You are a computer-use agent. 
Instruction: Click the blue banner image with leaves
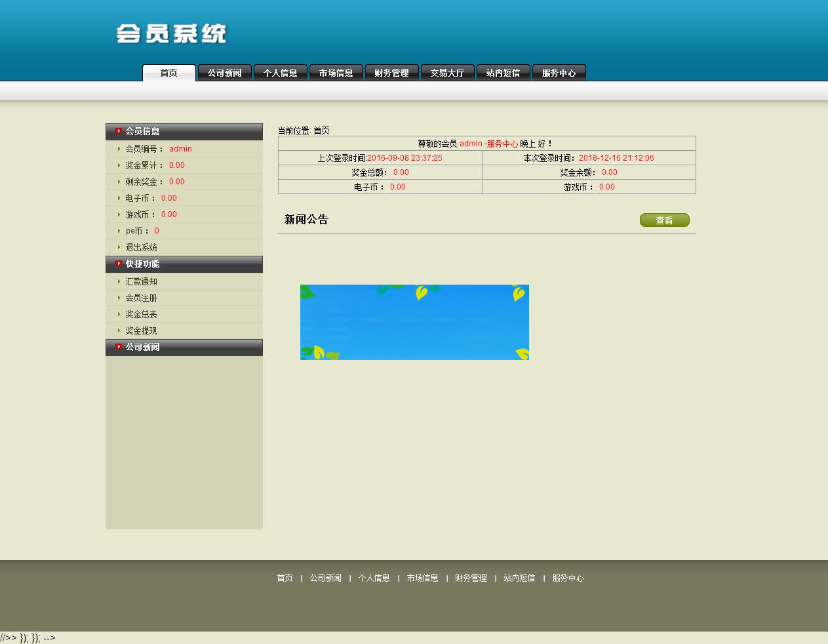[x=414, y=322]
